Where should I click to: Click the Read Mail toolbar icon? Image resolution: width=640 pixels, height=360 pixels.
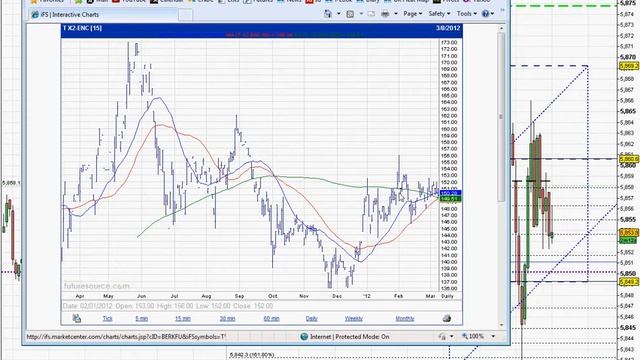coord(371,14)
